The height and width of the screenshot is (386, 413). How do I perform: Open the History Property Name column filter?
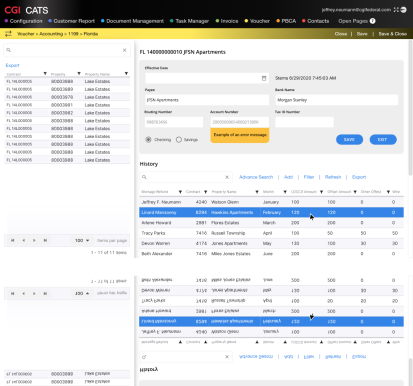click(x=257, y=192)
